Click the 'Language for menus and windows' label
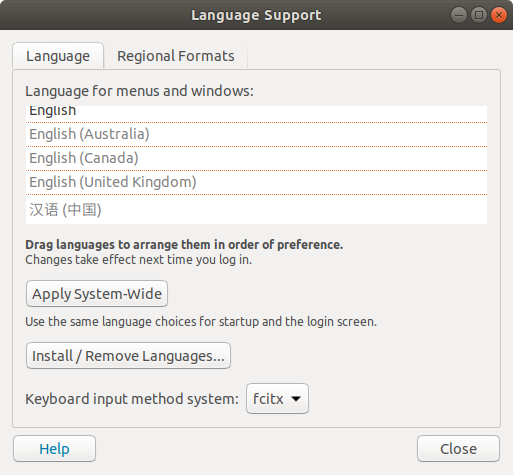The height and width of the screenshot is (475, 513). (139, 91)
